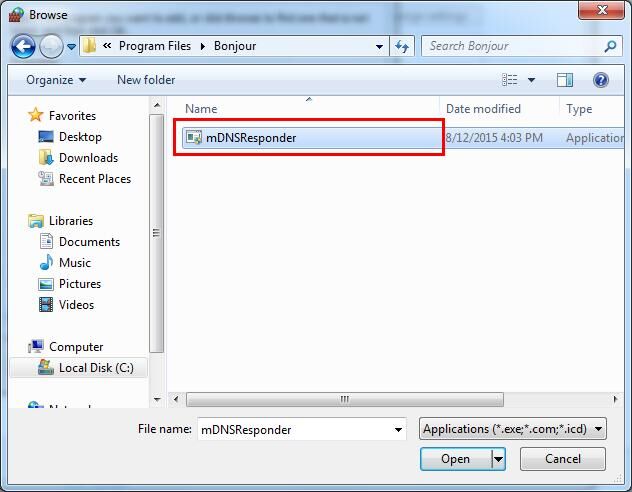This screenshot has width=632, height=492.
Task: Click the file list scroll right arrow
Action: pos(615,399)
